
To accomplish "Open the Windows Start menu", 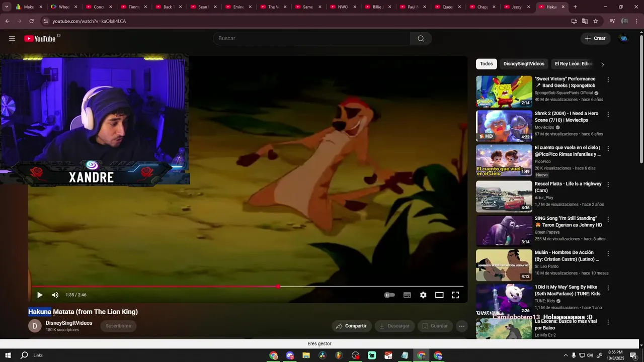I will [x=8, y=355].
